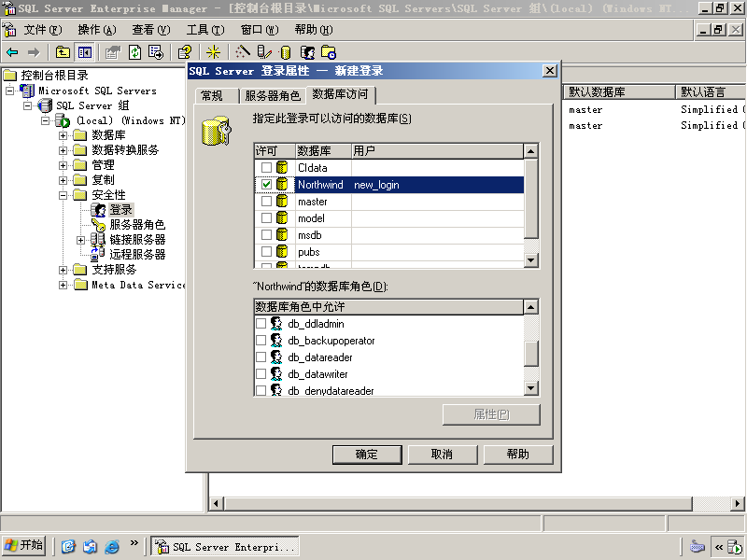
Task: Click the Back arrow toolbar icon
Action: 12,52
